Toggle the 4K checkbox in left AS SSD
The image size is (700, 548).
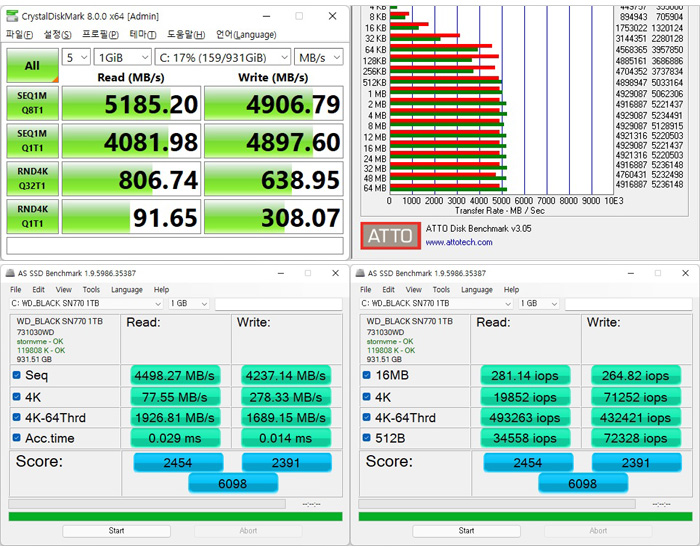[x=17, y=396]
